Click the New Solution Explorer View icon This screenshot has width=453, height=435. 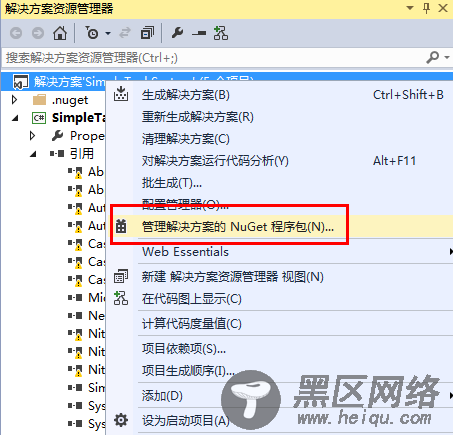click(121, 276)
